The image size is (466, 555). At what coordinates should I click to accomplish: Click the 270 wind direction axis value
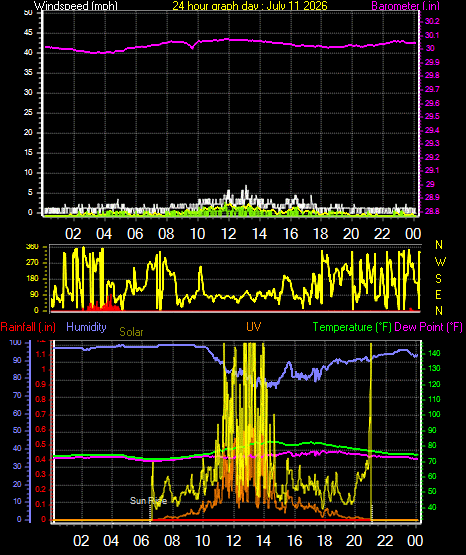point(32,263)
